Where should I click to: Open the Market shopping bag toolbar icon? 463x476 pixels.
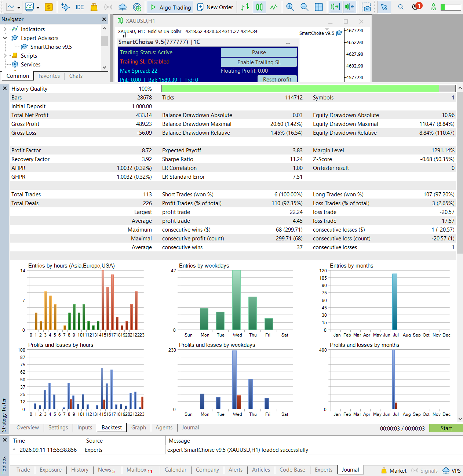click(94, 7)
